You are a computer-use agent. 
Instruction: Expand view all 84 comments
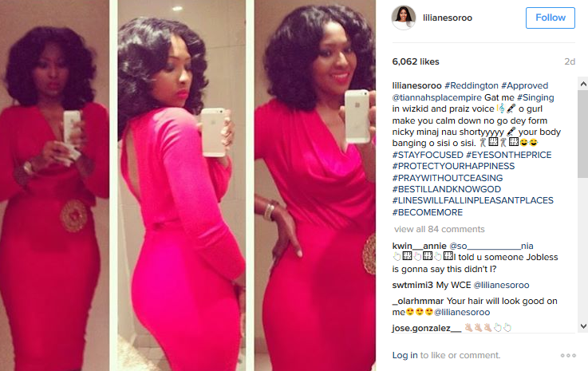pos(439,229)
